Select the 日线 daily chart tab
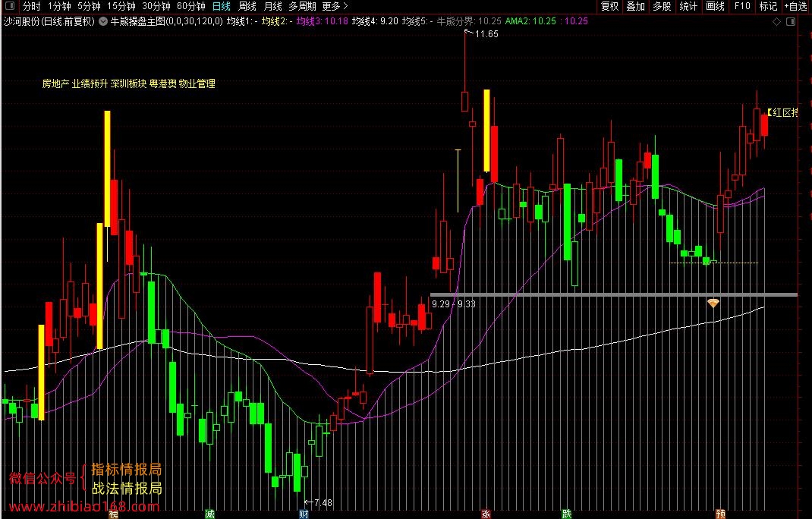 [222, 6]
